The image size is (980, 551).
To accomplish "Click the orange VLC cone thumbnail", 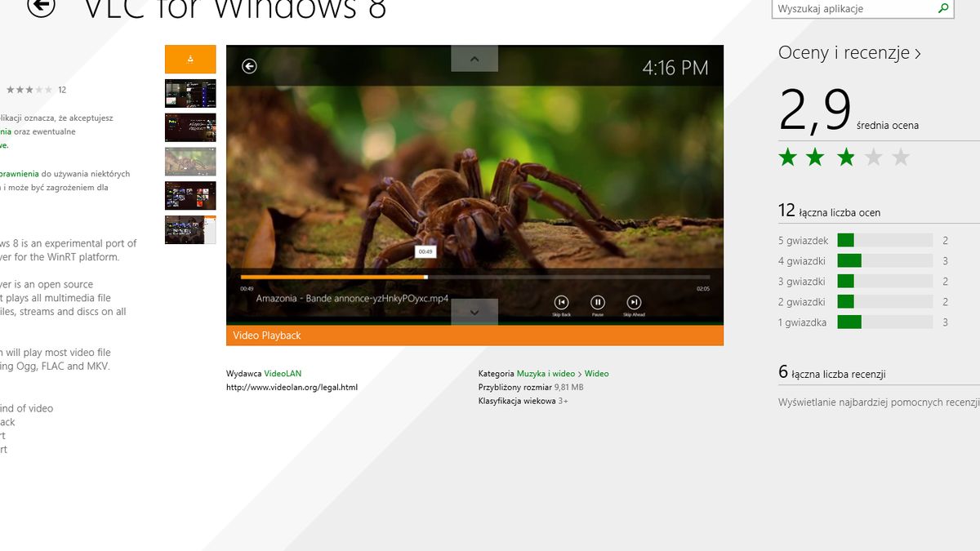I will [190, 59].
